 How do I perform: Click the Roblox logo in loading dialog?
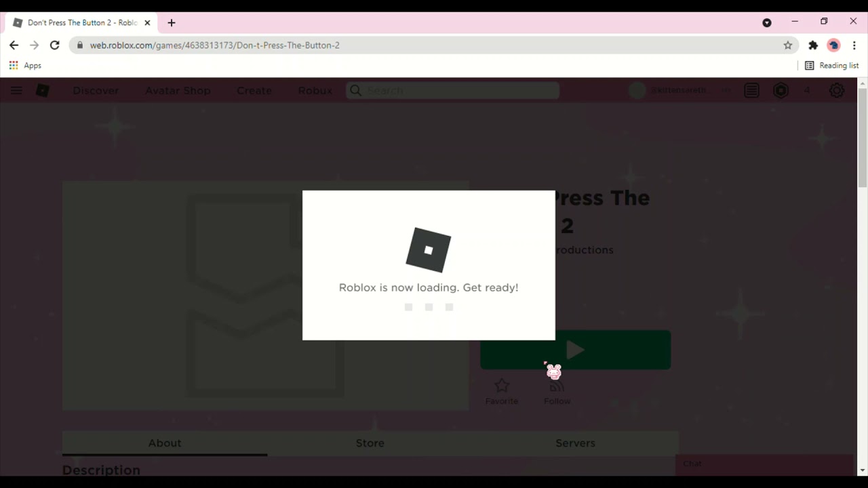(429, 250)
